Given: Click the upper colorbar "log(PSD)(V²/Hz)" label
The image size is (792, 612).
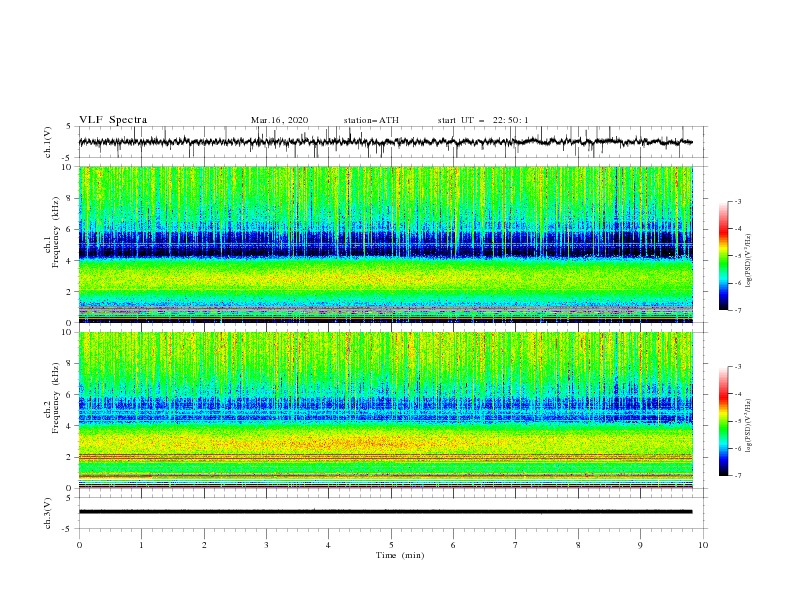Looking at the screenshot, I should click(x=748, y=261).
